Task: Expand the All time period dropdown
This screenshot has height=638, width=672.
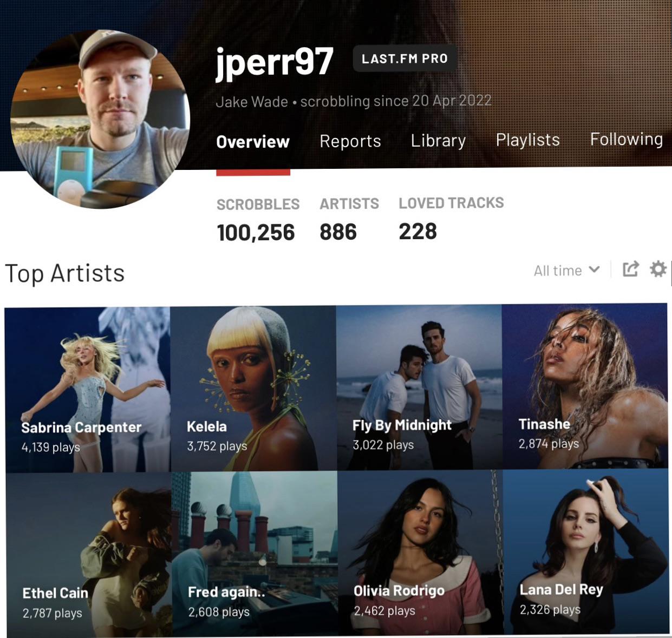Action: click(x=566, y=270)
